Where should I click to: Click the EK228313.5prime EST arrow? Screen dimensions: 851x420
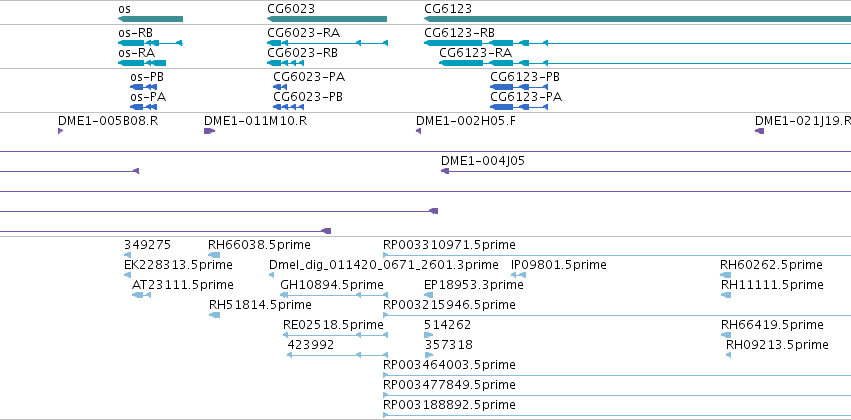[128, 275]
